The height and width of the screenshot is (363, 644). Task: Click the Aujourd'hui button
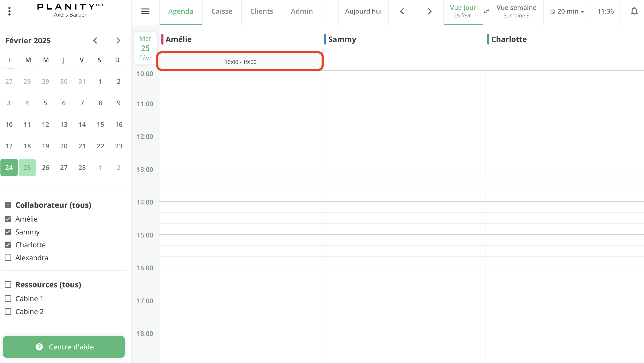click(363, 11)
